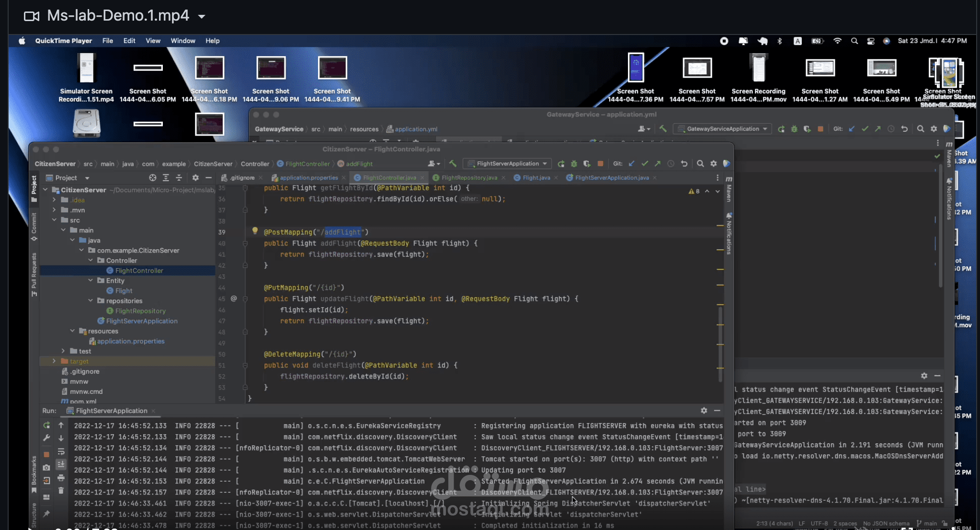The height and width of the screenshot is (530, 980).
Task: Expand all nodes in Project panel
Action: pos(166,177)
